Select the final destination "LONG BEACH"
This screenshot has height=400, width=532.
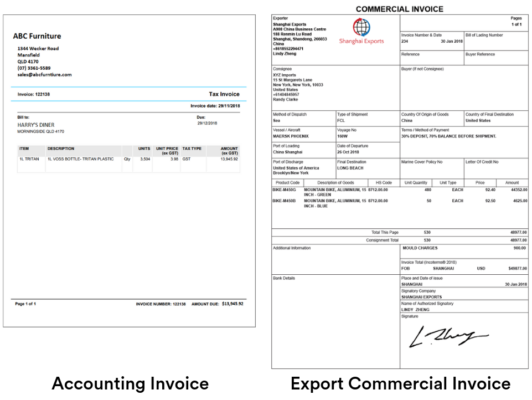coord(350,168)
